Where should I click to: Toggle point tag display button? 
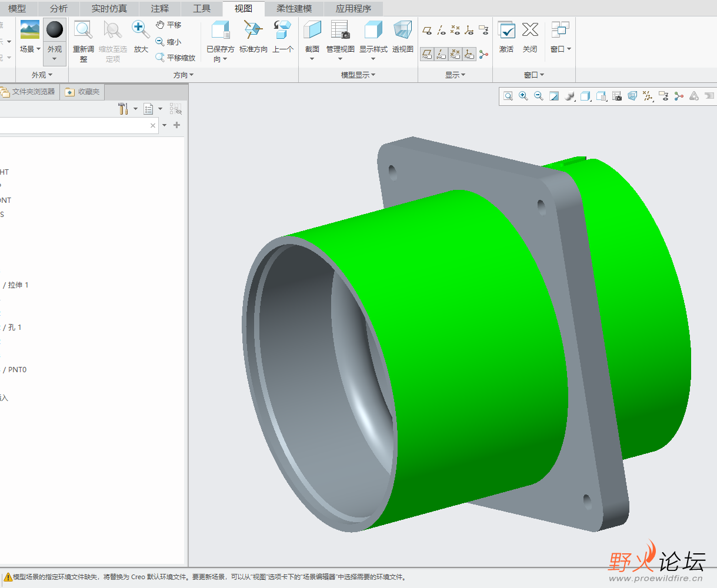click(455, 54)
